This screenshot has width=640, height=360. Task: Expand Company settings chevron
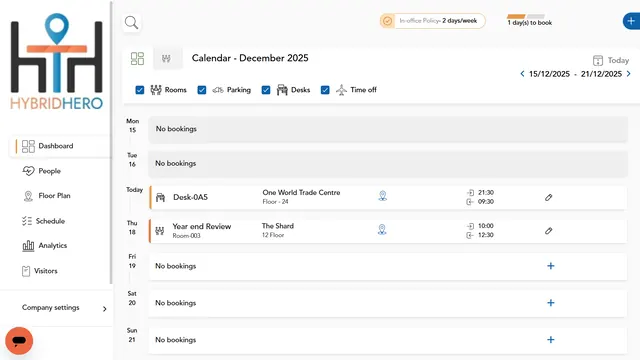[x=104, y=309]
